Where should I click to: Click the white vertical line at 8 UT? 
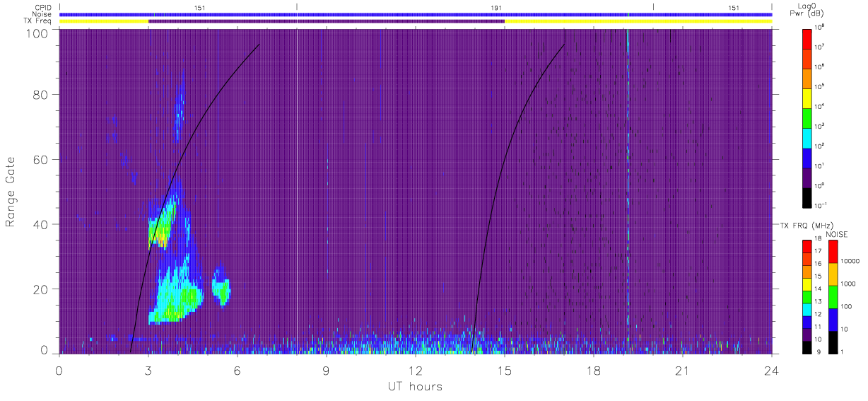(298, 191)
